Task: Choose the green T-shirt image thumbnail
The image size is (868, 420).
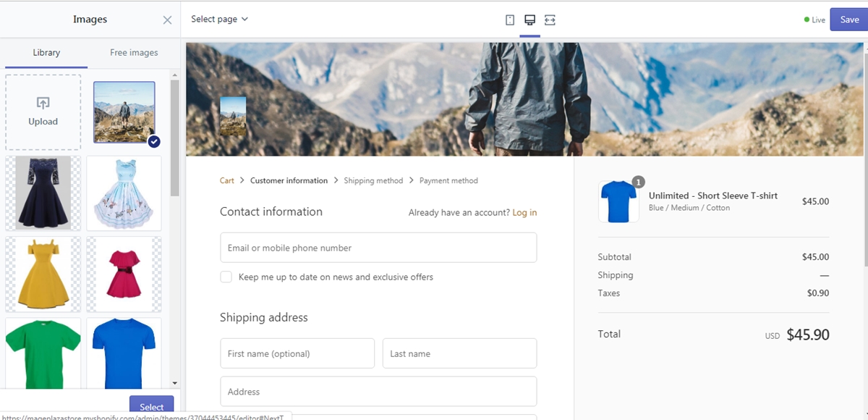Action: [x=43, y=353]
